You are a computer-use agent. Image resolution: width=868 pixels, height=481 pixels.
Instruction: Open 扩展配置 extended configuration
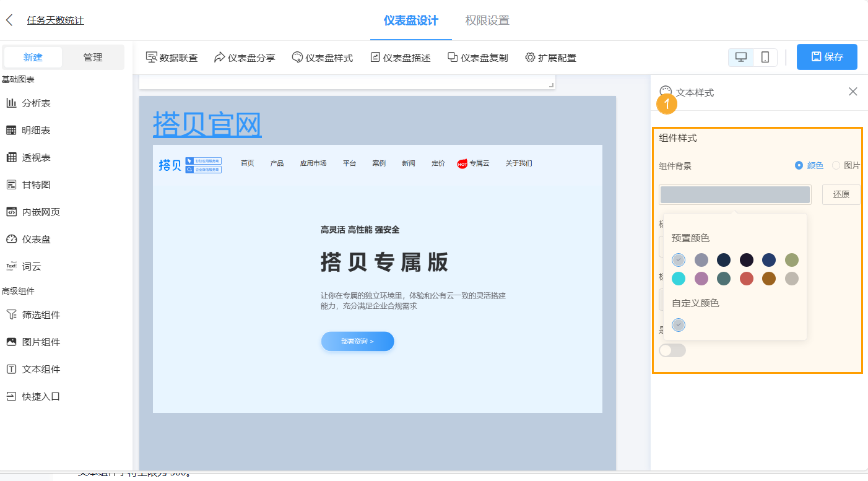[x=552, y=57]
